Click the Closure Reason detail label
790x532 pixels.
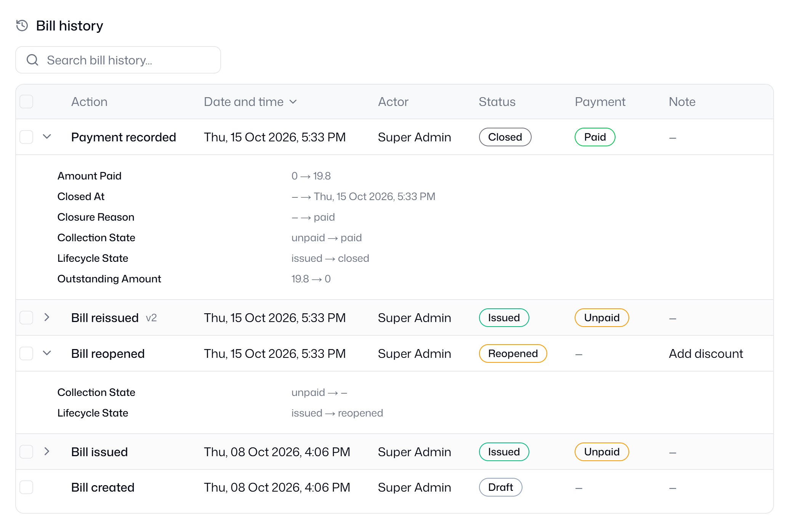coord(96,217)
